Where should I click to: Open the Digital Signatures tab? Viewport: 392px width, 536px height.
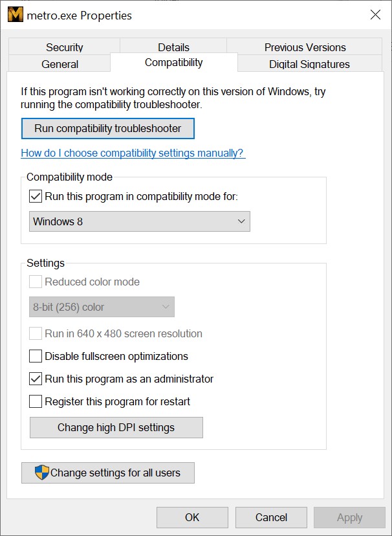(309, 64)
